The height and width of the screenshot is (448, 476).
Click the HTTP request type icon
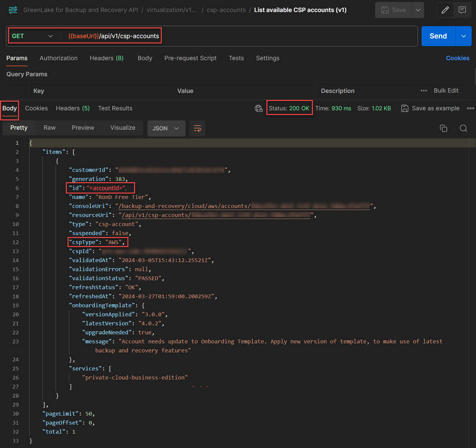(13, 10)
